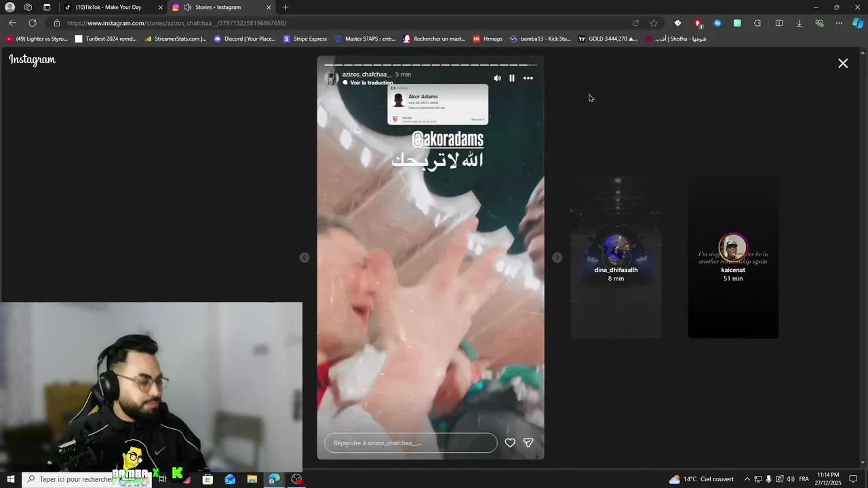
Task: Open Discord | Your Place bookmark
Action: coord(245,39)
